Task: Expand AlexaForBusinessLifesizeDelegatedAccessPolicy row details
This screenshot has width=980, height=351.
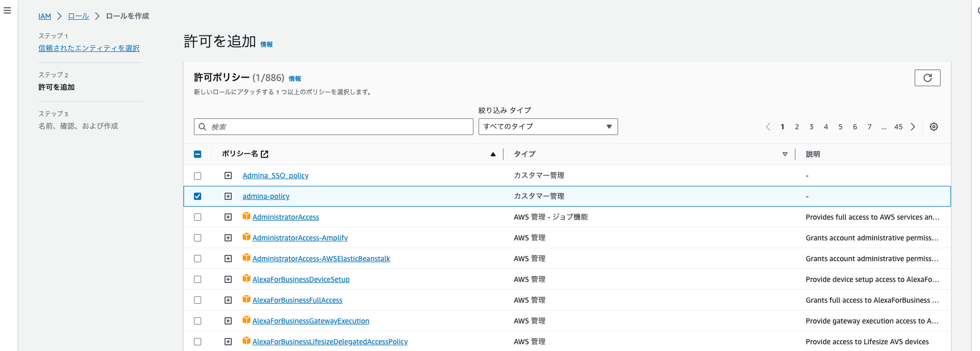Action: coord(228,342)
